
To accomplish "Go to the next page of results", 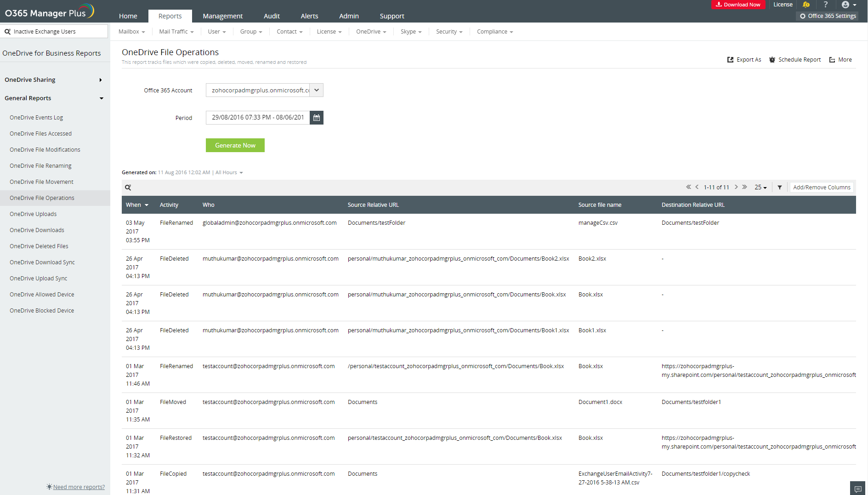I will (x=736, y=187).
